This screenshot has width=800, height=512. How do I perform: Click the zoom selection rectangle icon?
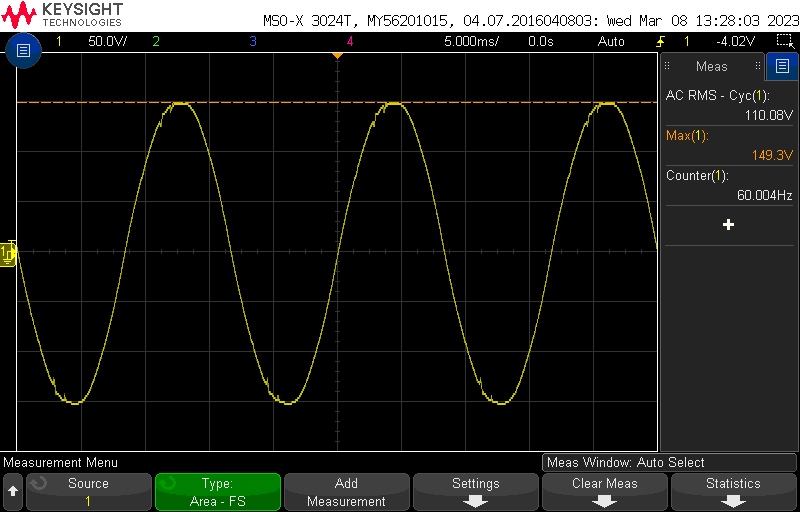point(784,41)
